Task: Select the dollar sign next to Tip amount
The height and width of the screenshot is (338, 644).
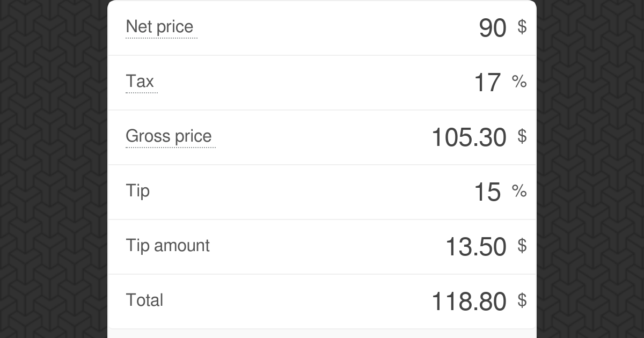Action: point(521,247)
